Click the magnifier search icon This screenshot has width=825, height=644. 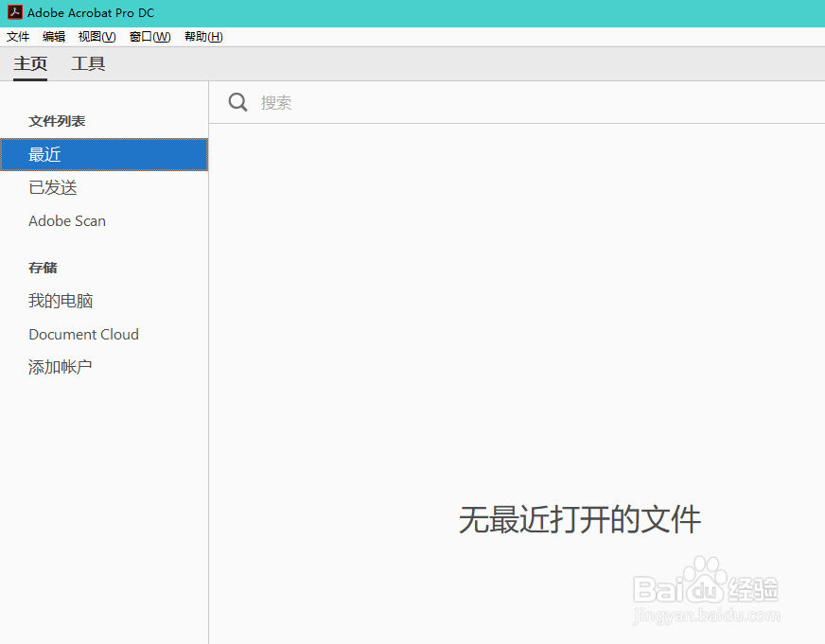coord(237,102)
